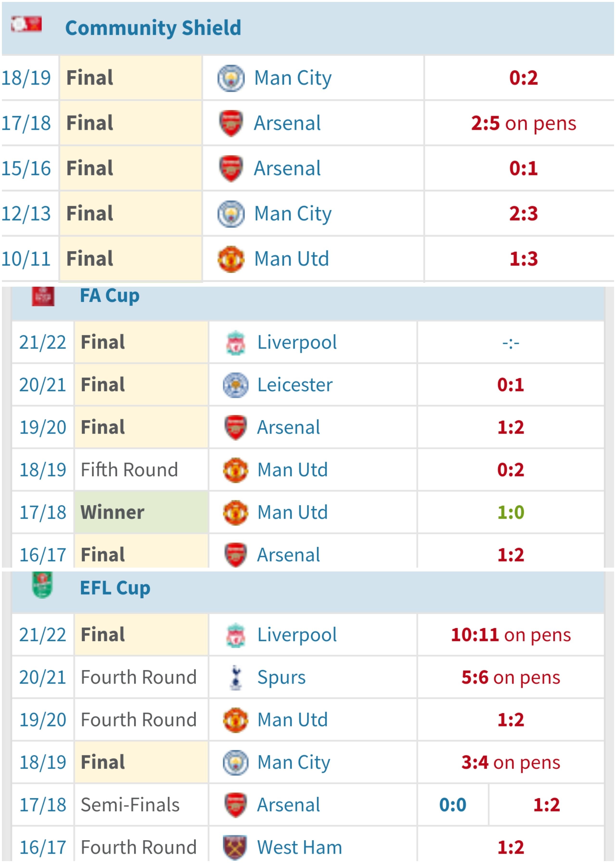Click Leicester crest in FA Cup 20/21 row

[236, 385]
